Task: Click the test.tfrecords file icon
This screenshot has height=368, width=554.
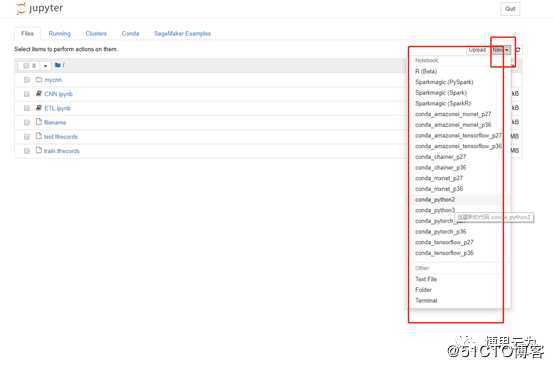Action: (39, 136)
